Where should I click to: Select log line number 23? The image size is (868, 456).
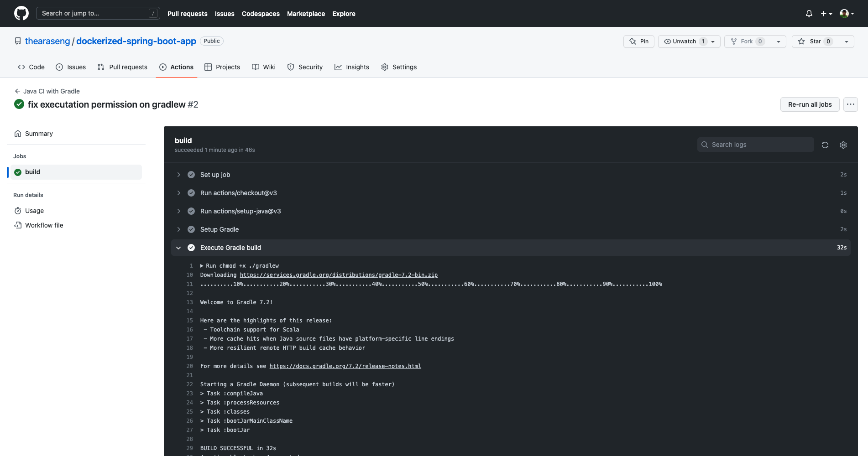pos(190,394)
